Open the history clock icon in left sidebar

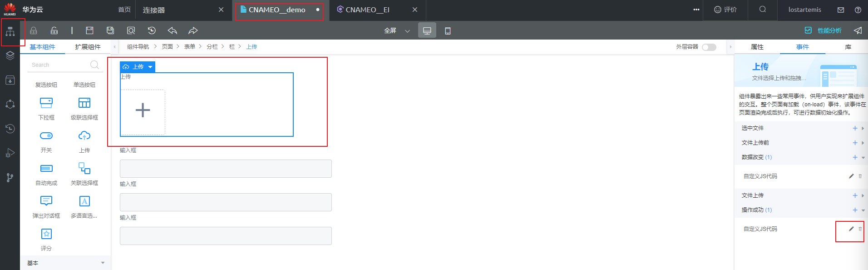pos(10,129)
